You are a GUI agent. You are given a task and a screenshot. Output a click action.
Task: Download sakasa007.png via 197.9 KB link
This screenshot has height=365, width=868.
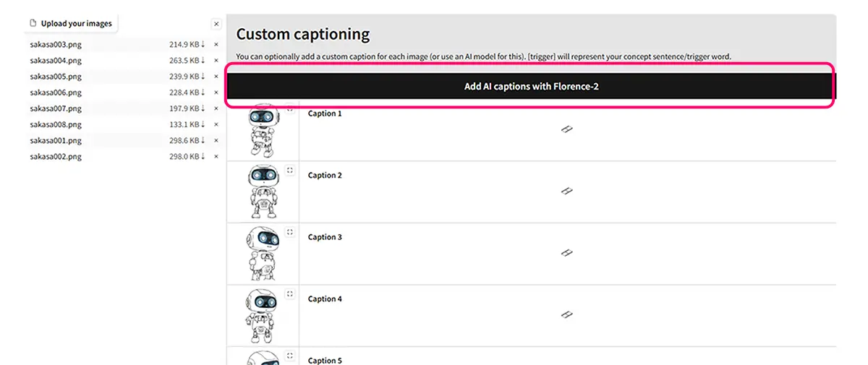click(187, 108)
